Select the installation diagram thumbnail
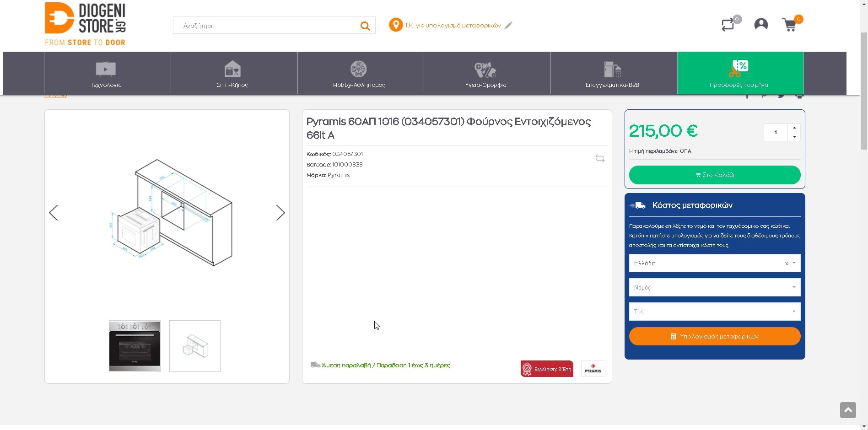 195,346
